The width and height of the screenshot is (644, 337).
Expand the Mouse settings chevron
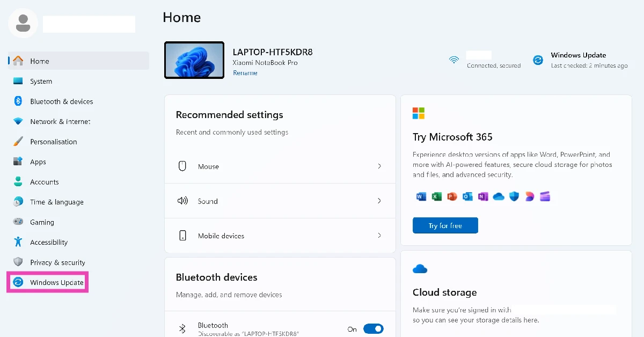pyautogui.click(x=379, y=166)
